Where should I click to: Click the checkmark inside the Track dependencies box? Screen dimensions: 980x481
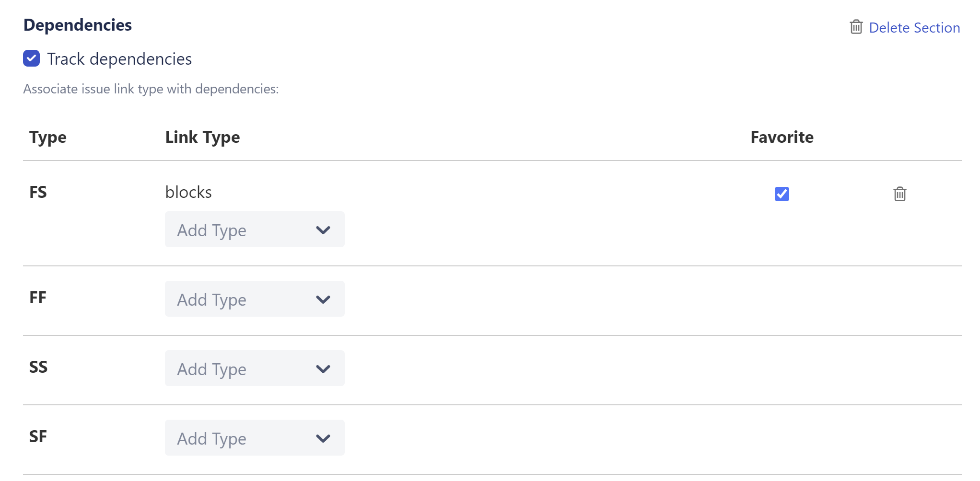coord(31,58)
